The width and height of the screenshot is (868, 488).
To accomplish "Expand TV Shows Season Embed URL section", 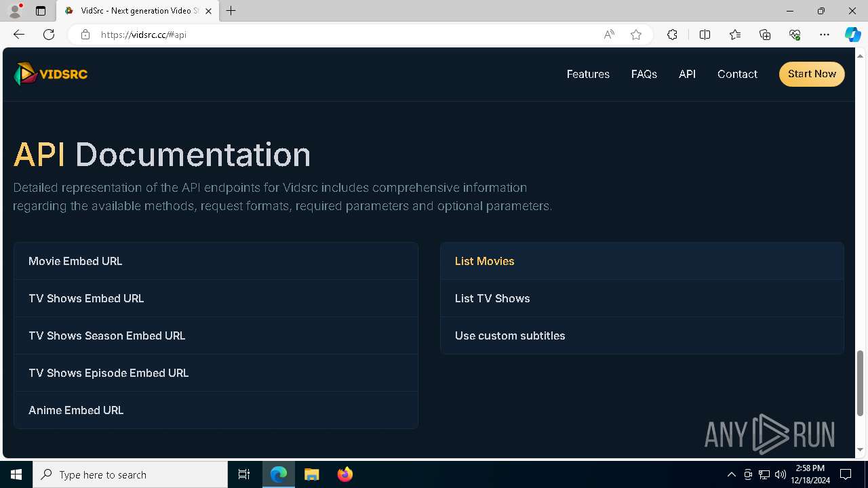I will point(216,335).
